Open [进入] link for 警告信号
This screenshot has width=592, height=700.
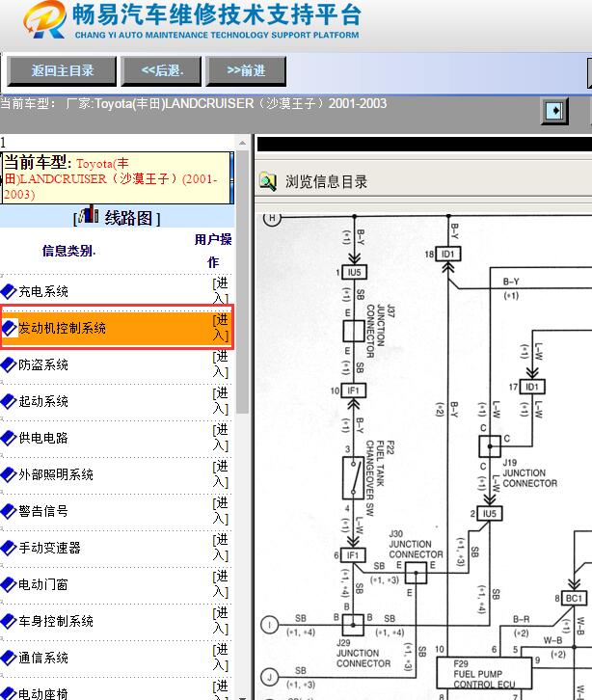pyautogui.click(x=221, y=510)
